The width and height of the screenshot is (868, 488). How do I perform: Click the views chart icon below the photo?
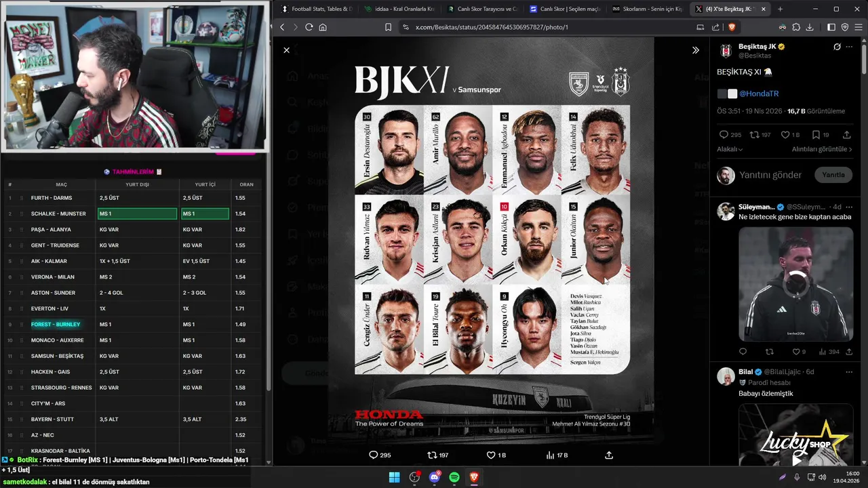tap(550, 455)
